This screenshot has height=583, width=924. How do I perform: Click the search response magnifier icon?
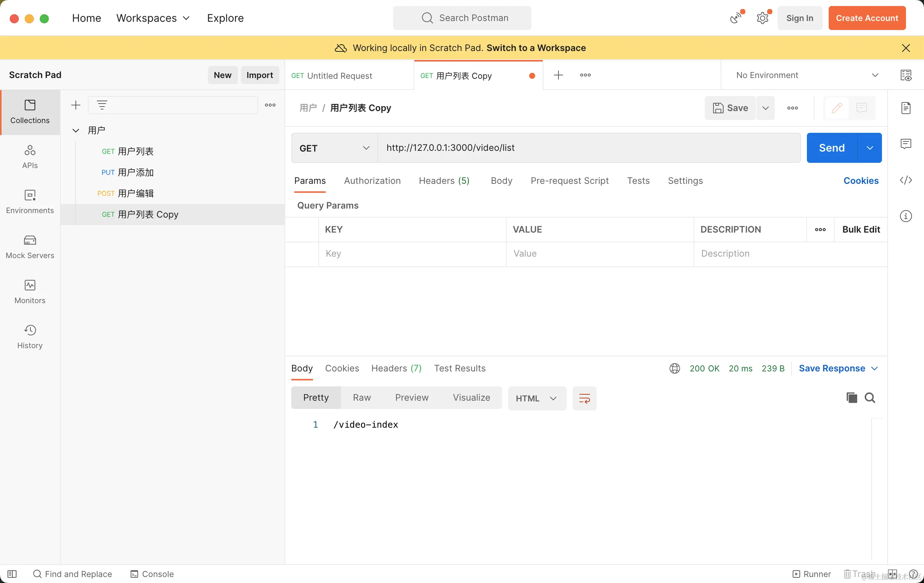click(x=870, y=398)
